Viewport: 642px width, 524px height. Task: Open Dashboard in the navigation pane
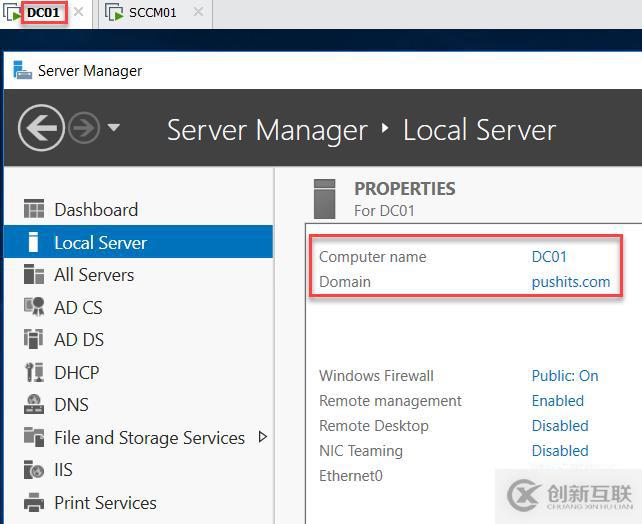(x=138, y=209)
